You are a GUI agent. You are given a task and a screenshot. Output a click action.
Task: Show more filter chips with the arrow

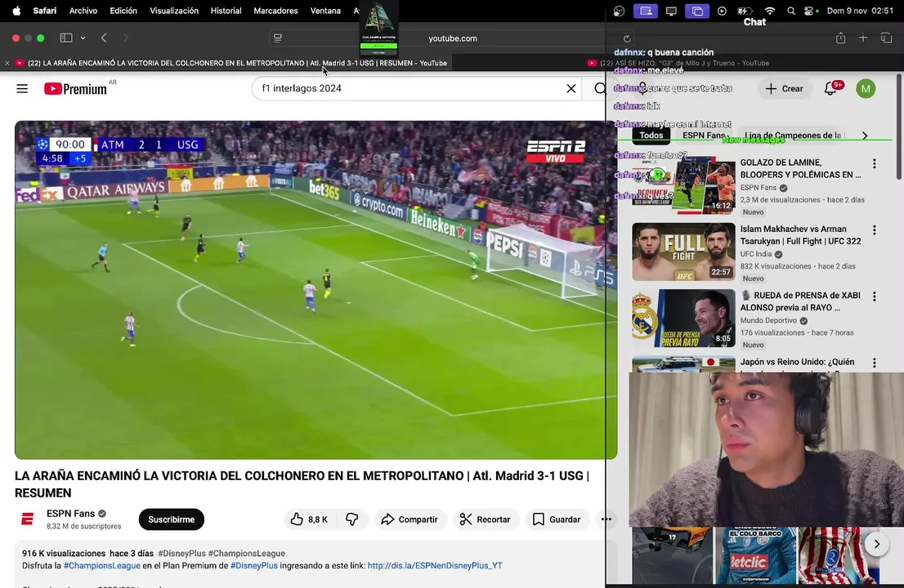864,136
